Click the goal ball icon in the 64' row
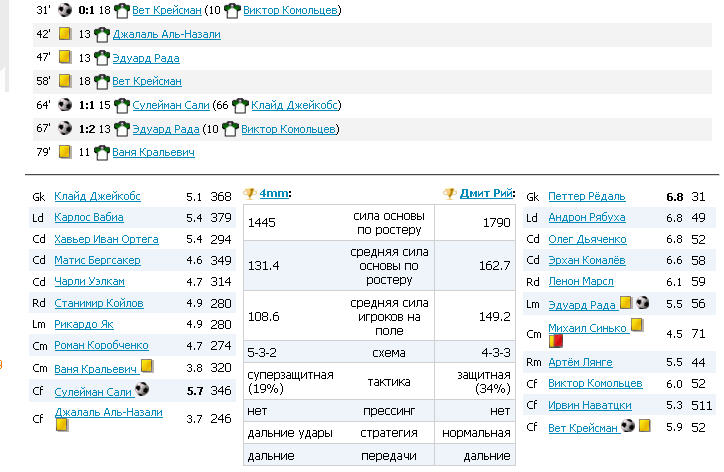Screen dimensions: 724x472 pos(65,105)
